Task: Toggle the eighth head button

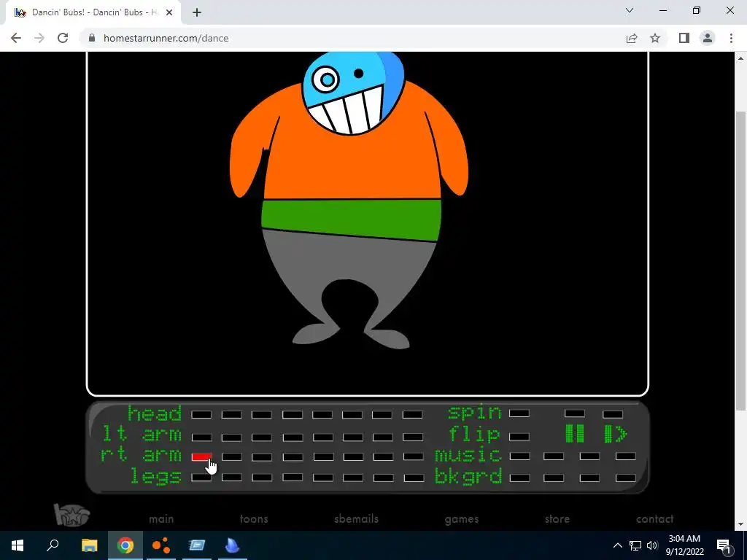Action: tap(412, 415)
